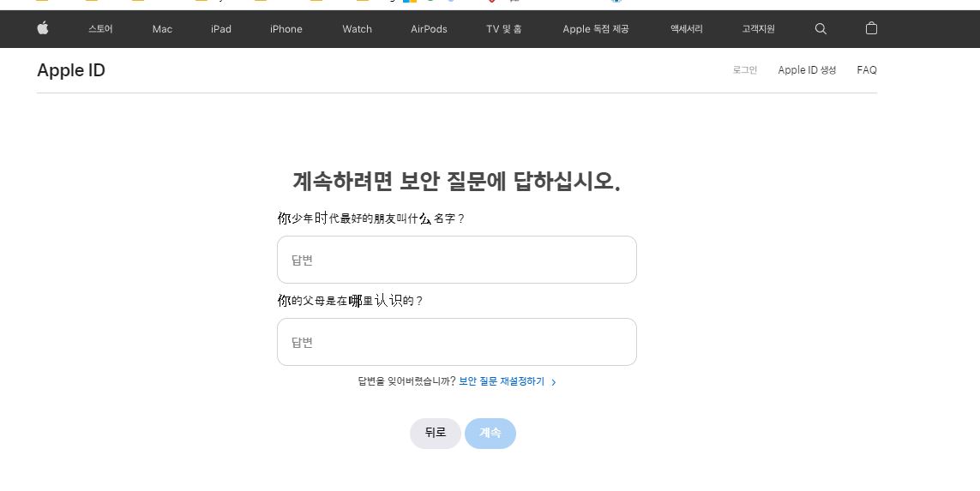This screenshot has width=980, height=491.
Task: Select Apple 독점 제공 menu item
Action: coord(595,29)
